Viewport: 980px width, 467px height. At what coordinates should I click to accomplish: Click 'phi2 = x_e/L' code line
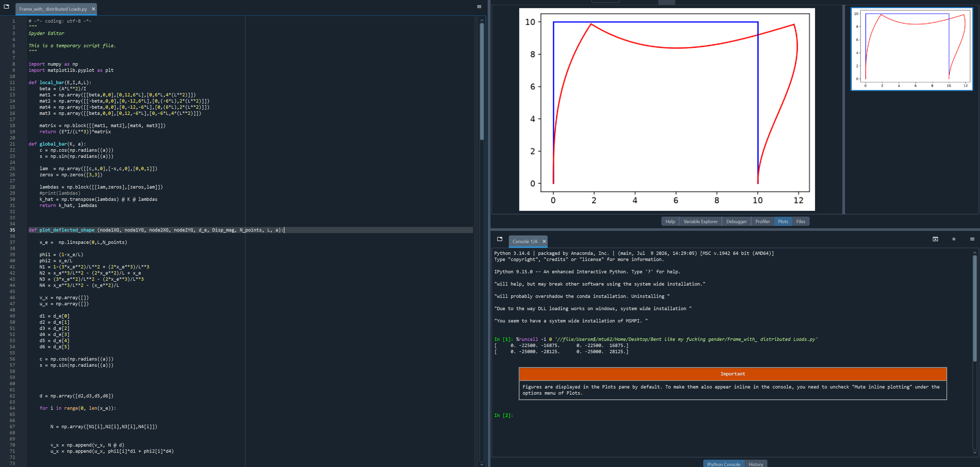click(56, 261)
